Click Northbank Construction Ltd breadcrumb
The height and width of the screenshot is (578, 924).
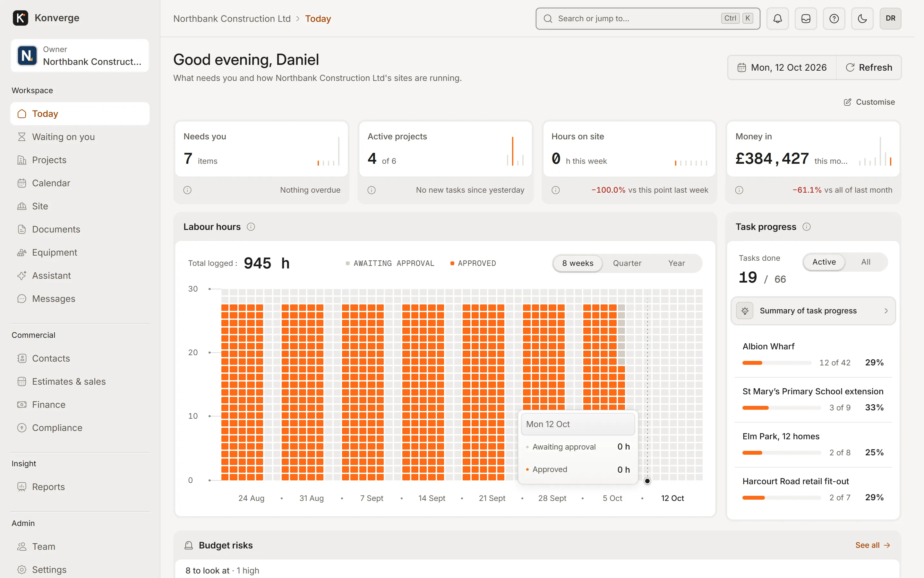232,18
